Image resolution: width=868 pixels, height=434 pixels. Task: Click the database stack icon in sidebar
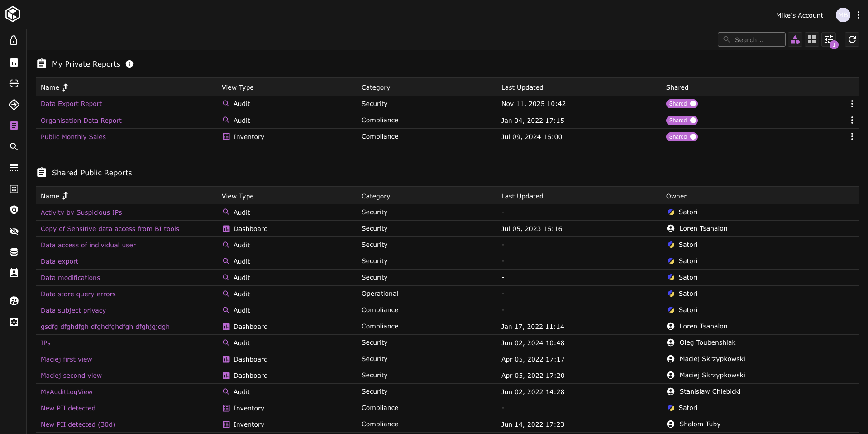point(14,252)
